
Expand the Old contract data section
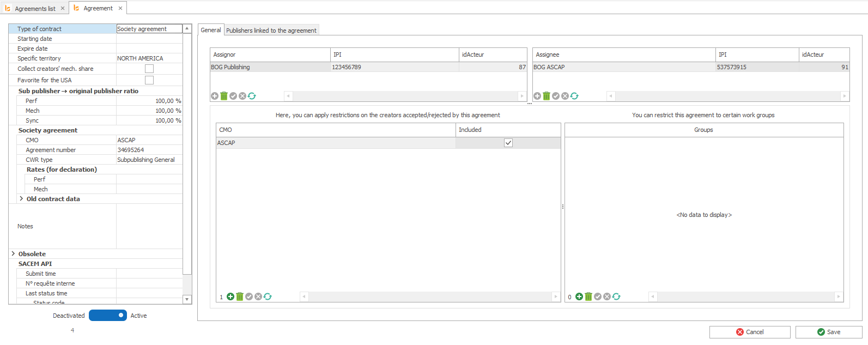click(21, 199)
